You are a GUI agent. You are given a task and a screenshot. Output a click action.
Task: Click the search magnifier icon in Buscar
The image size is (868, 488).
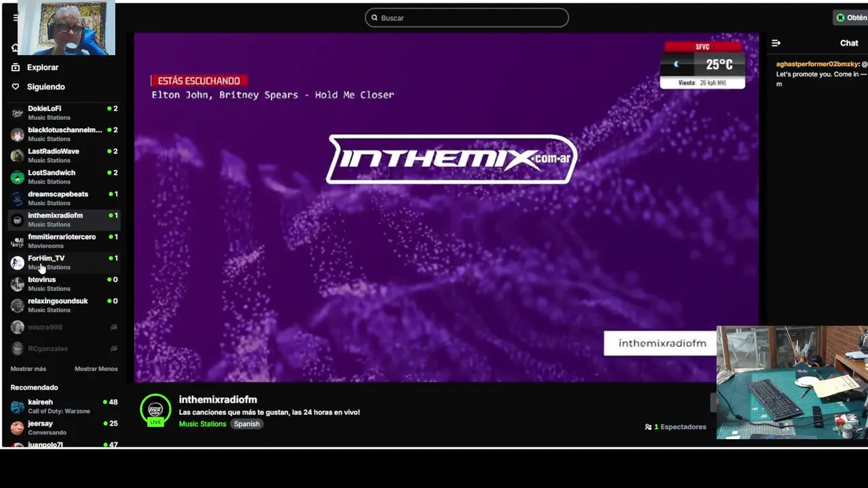coord(374,18)
